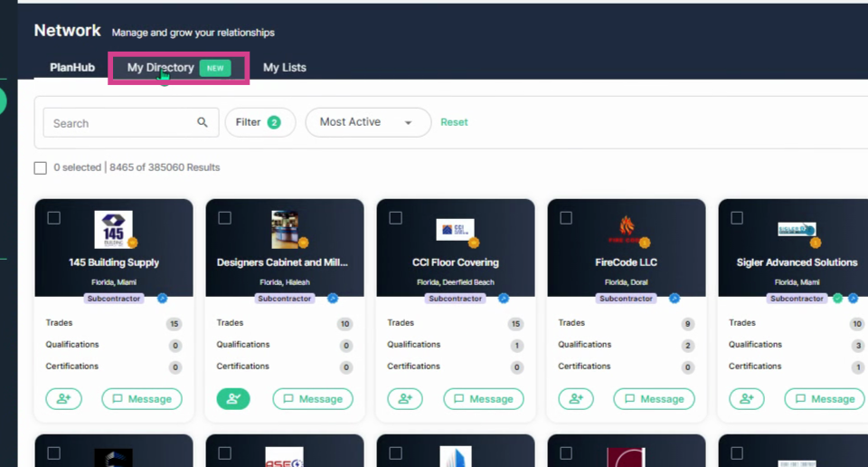The width and height of the screenshot is (868, 467).
Task: Toggle the select-all results checkbox
Action: coord(41,167)
